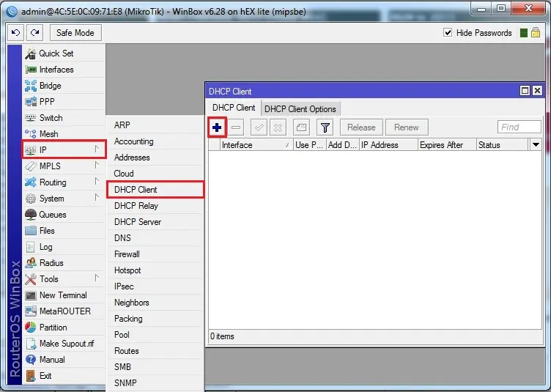
Task: Select DNS in IP submenu
Action: point(155,238)
